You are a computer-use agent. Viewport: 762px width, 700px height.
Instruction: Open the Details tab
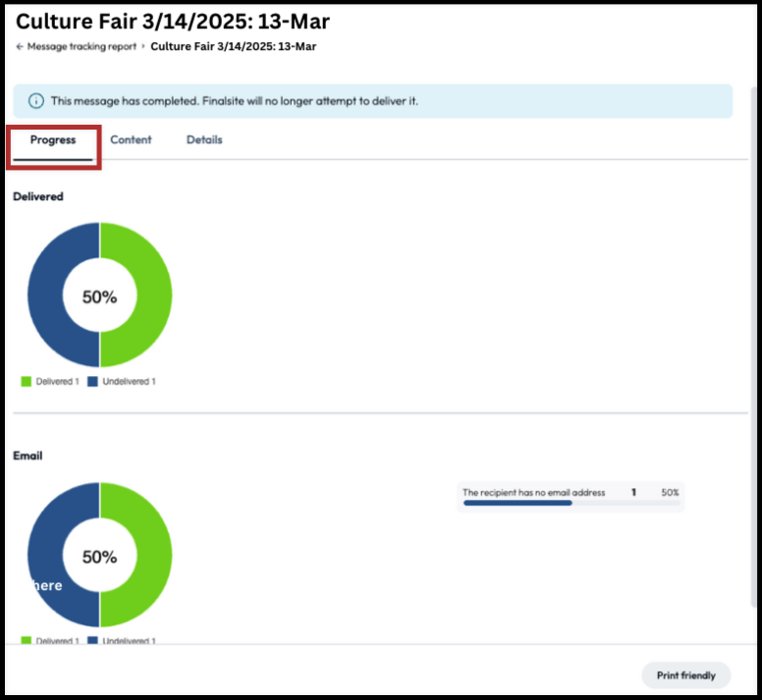[x=204, y=140]
